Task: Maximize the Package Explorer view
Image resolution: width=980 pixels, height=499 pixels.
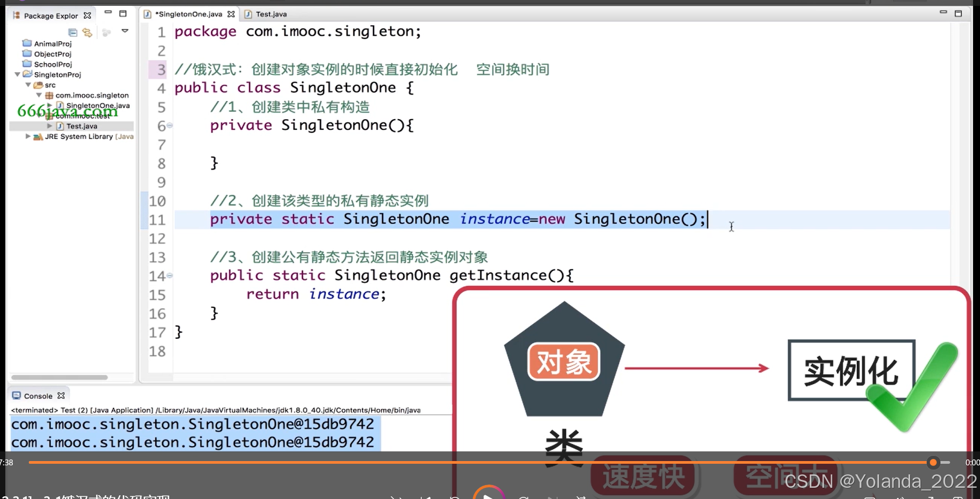Action: tap(123, 13)
